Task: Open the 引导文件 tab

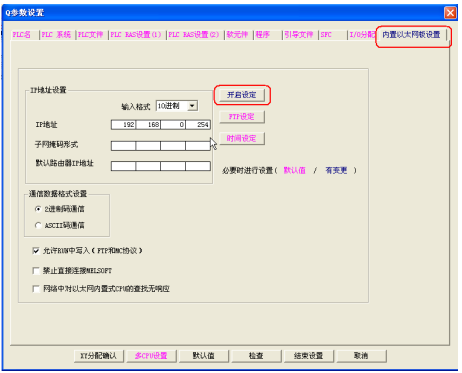Action: [x=299, y=35]
